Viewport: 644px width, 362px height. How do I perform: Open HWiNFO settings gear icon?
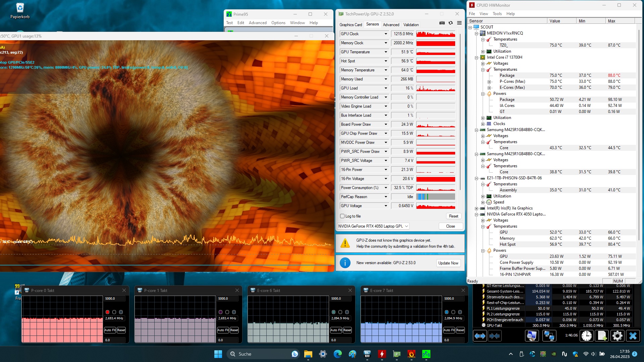click(617, 336)
